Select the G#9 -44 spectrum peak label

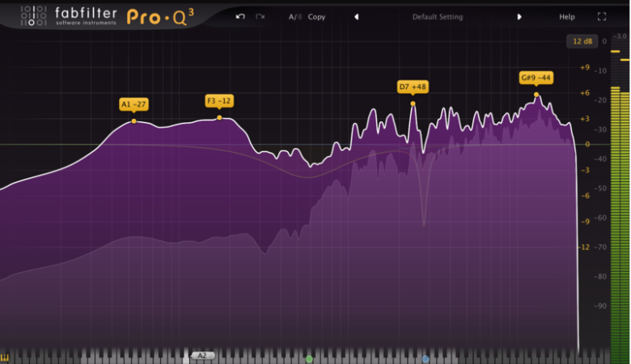point(536,78)
